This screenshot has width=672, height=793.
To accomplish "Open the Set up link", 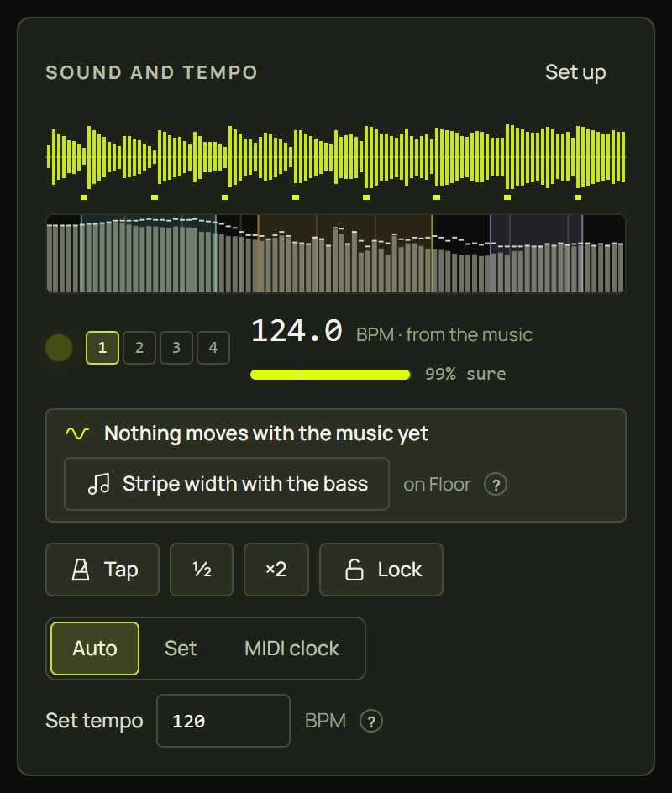I will click(x=575, y=72).
